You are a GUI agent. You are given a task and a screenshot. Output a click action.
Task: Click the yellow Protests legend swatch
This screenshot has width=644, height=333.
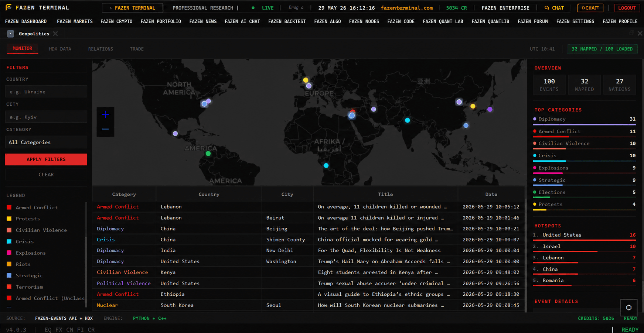click(9, 219)
